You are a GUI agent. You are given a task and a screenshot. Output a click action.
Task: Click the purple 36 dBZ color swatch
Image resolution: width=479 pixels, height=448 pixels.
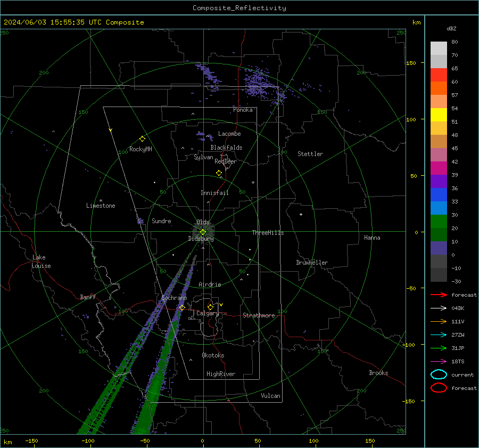(439, 181)
